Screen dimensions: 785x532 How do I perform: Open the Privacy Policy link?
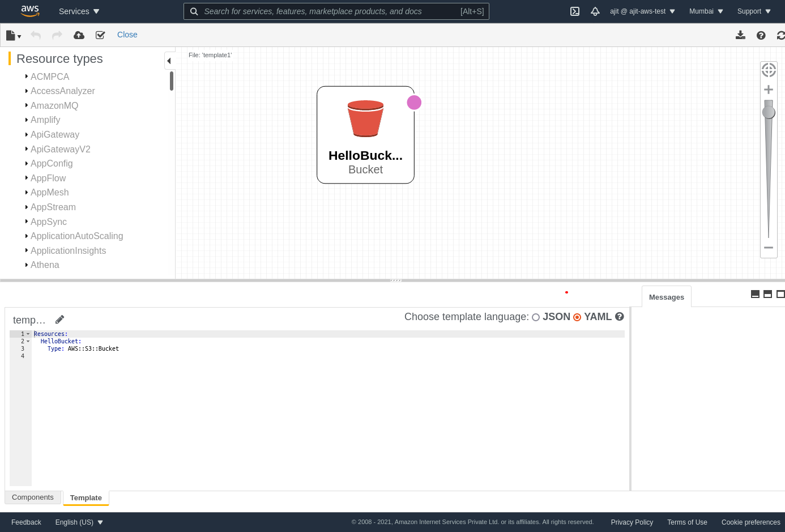click(632, 522)
